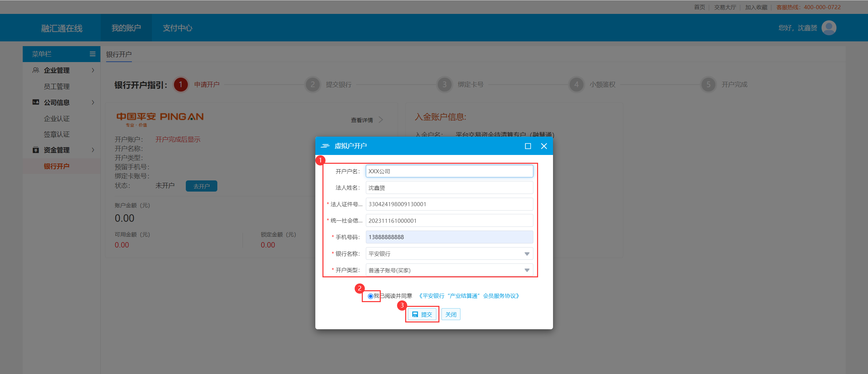The height and width of the screenshot is (374, 868).
Task: Click the 资金管理 icon
Action: (x=36, y=150)
